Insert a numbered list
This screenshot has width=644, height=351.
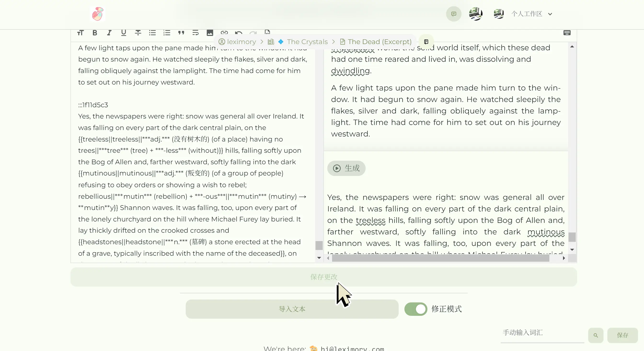pyautogui.click(x=167, y=33)
